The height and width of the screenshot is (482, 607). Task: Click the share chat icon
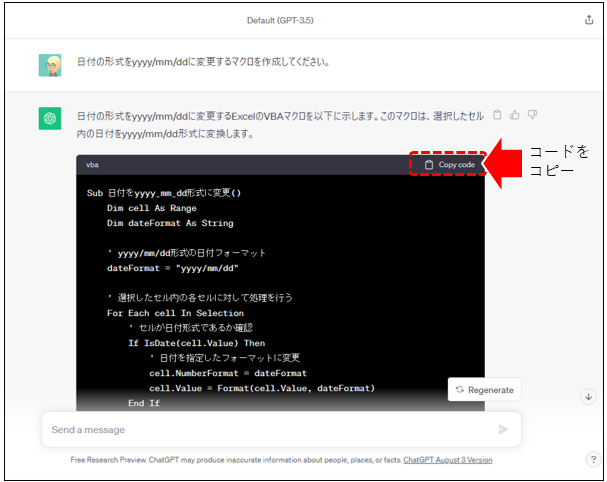click(x=588, y=20)
